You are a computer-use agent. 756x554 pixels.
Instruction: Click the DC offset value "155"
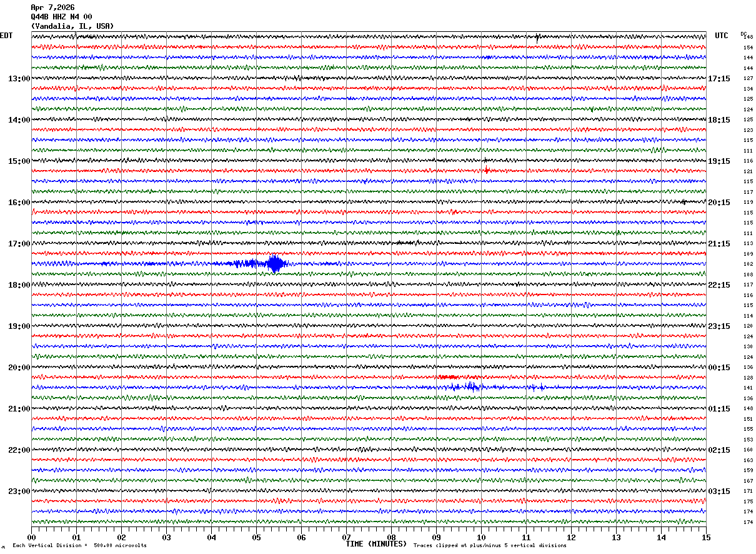(748, 430)
